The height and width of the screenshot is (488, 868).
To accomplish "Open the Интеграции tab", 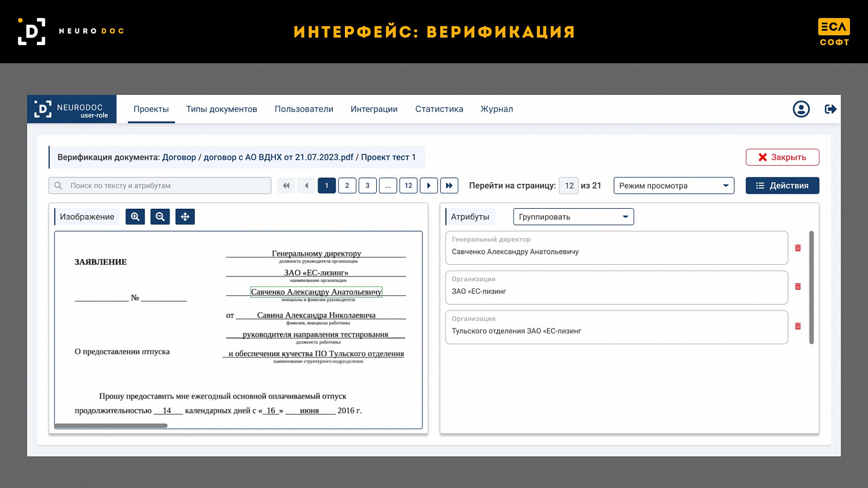I will pos(374,109).
